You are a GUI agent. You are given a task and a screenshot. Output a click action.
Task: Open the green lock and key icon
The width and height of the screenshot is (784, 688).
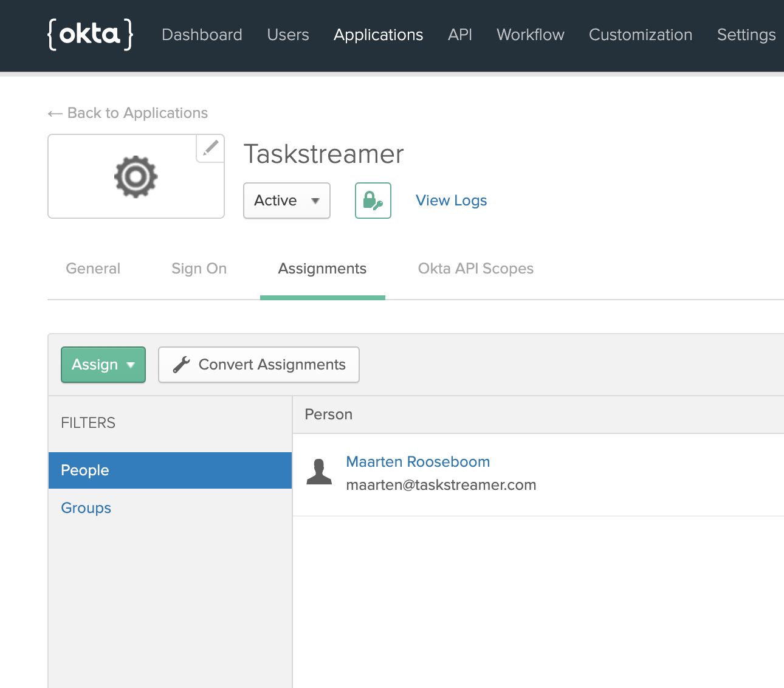coord(373,201)
